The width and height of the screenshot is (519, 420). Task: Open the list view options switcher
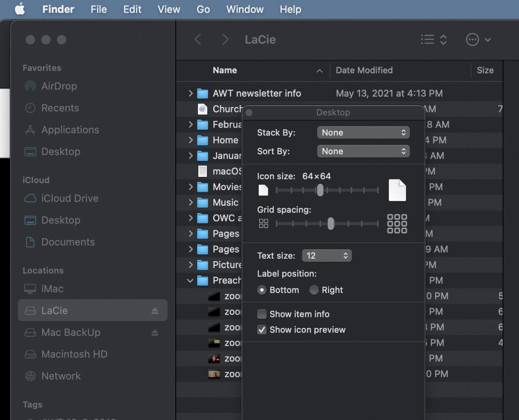tap(433, 39)
